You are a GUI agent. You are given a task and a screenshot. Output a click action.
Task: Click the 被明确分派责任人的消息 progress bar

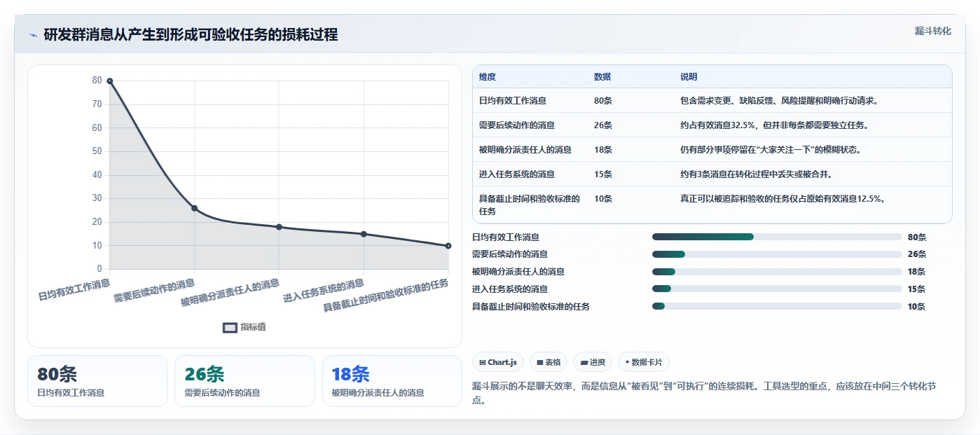pos(777,272)
